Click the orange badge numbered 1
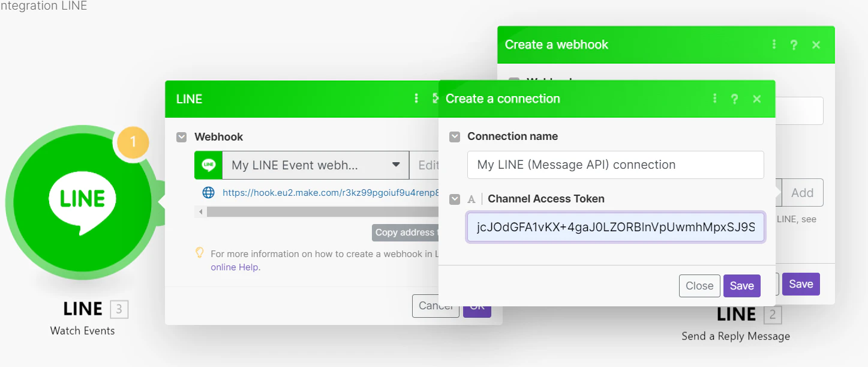The image size is (868, 367). point(133,142)
